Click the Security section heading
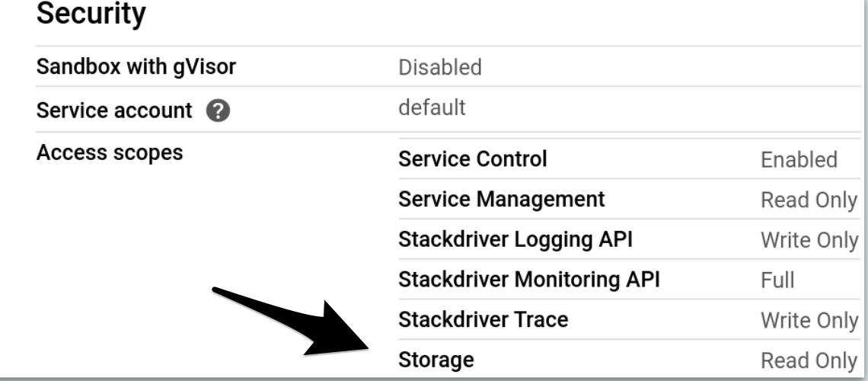This screenshot has width=868, height=381. point(91,15)
